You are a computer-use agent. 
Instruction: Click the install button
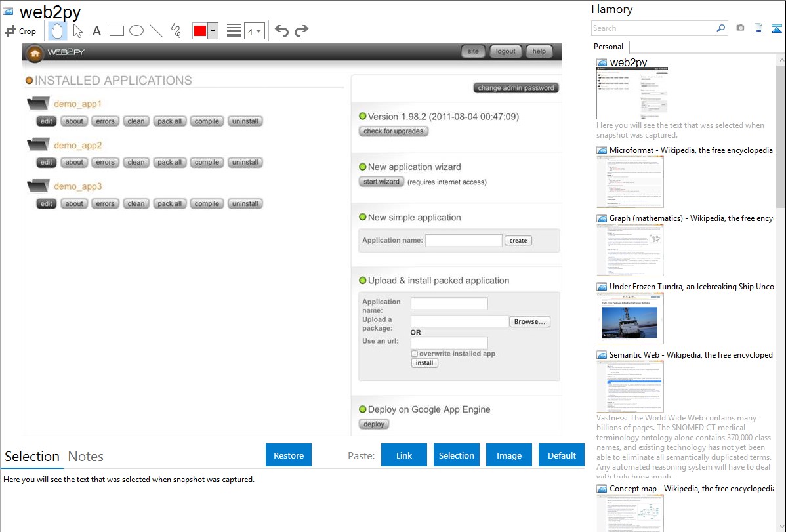(424, 363)
